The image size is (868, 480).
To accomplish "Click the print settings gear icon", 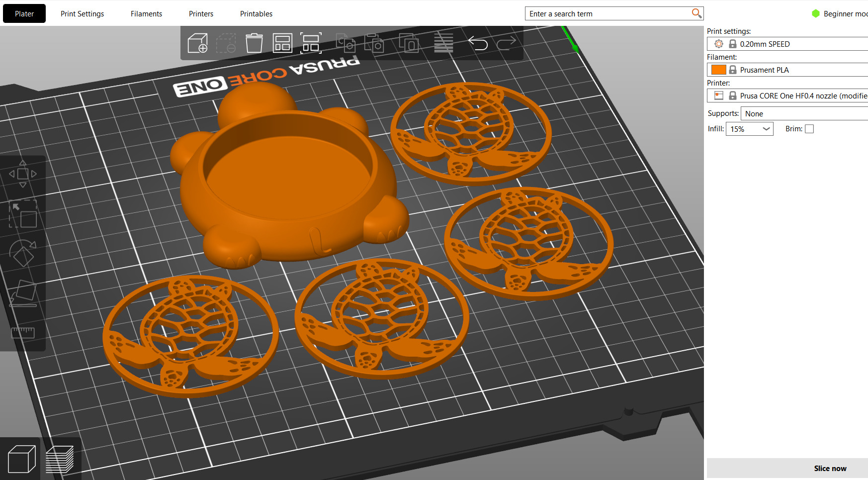I will 719,44.
